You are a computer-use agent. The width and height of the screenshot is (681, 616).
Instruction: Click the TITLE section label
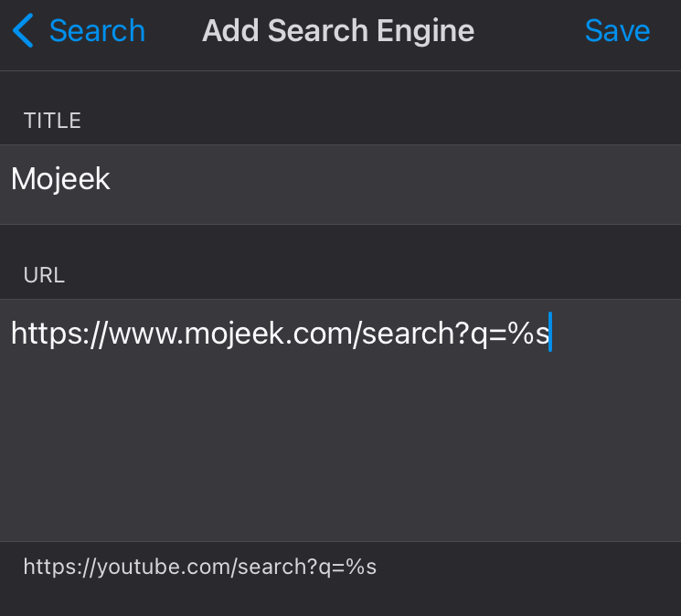click(x=52, y=121)
